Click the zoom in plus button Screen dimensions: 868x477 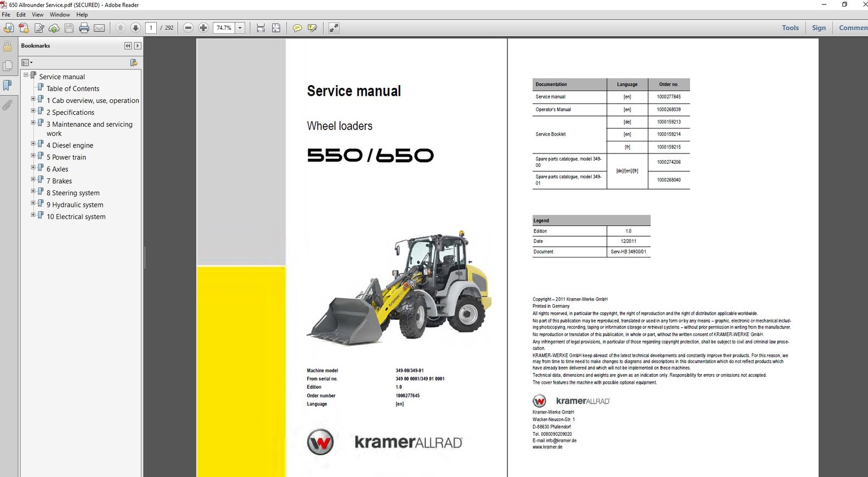[203, 28]
